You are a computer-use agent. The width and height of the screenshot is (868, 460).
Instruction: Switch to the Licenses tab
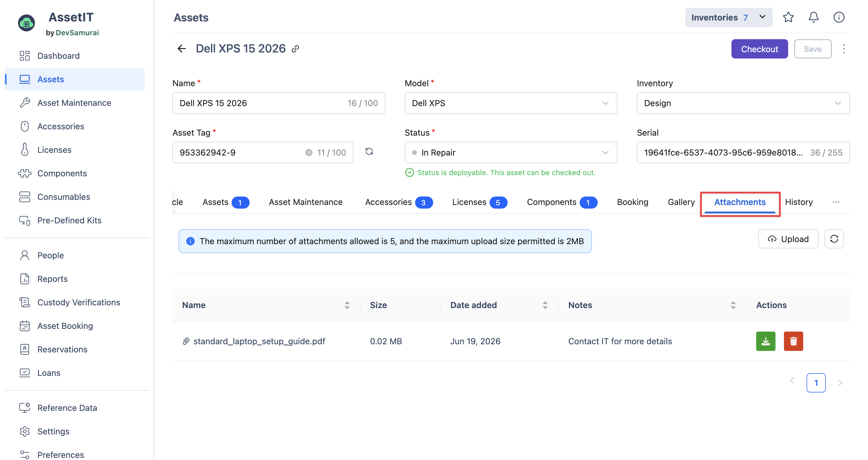tap(480, 202)
